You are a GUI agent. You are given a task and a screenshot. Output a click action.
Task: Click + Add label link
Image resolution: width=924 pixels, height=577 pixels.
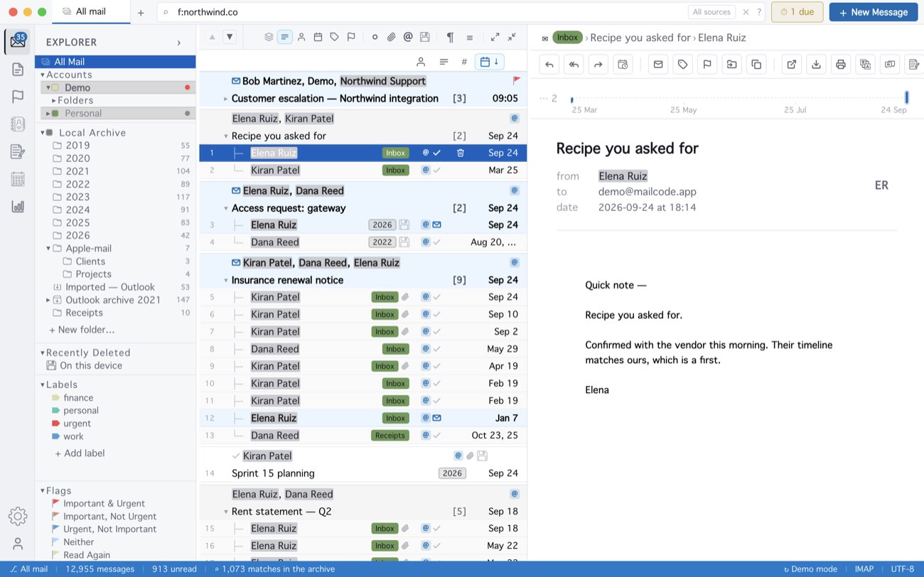tap(80, 453)
